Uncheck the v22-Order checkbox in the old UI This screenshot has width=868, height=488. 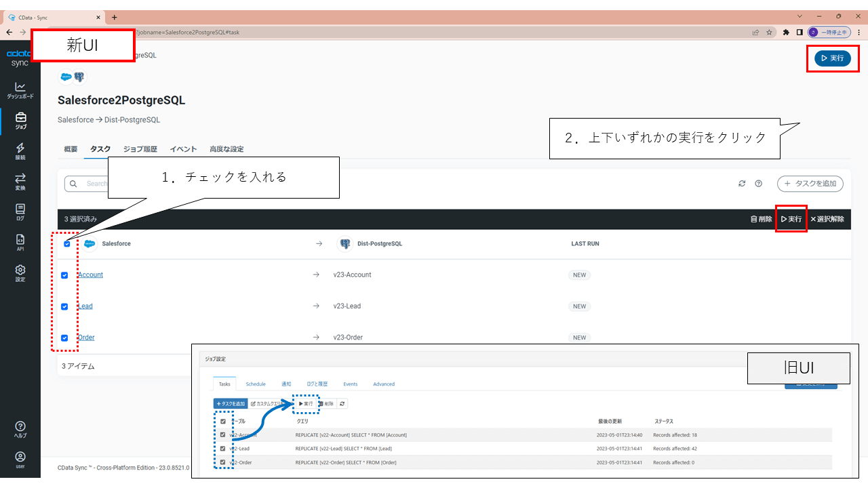[x=222, y=462]
